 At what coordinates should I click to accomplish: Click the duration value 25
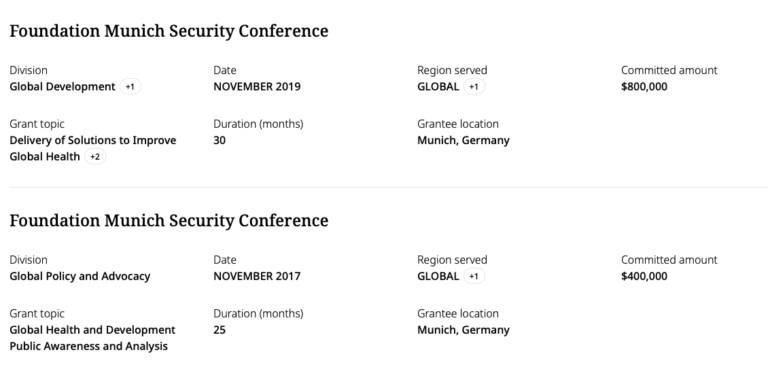[x=219, y=330]
